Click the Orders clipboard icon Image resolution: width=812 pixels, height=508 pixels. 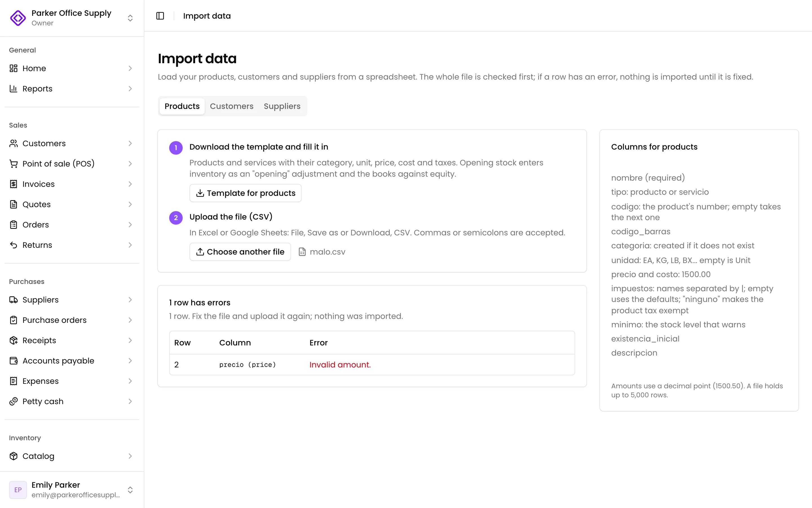coord(14,225)
